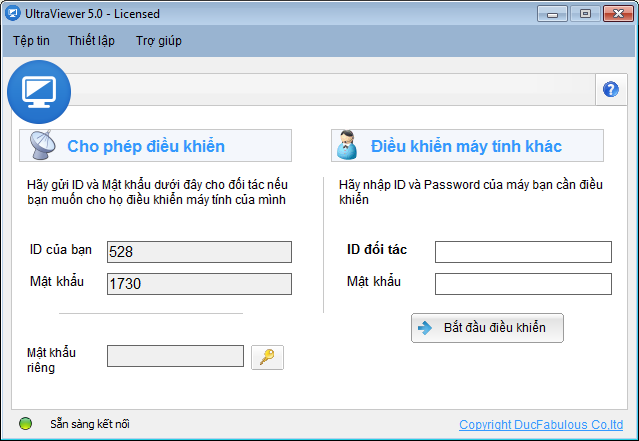Viewport: 639px width, 441px height.
Task: Minimize the UltraViewer window
Action: coord(552,14)
